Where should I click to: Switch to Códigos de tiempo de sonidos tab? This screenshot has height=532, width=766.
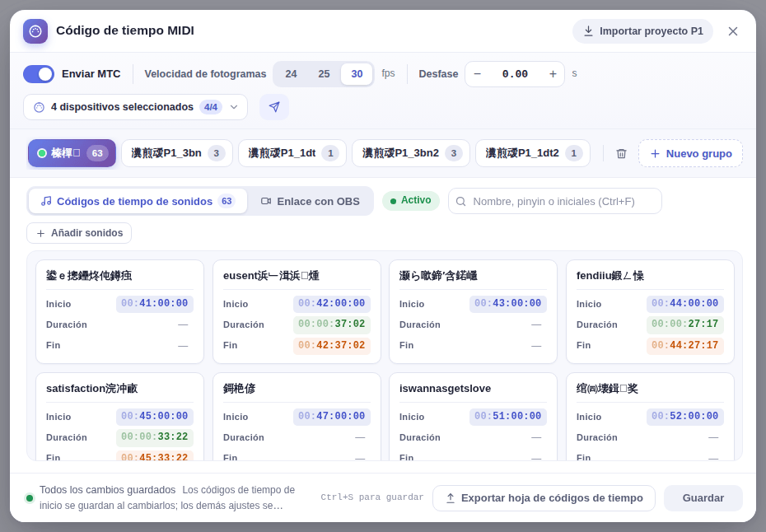click(x=138, y=201)
